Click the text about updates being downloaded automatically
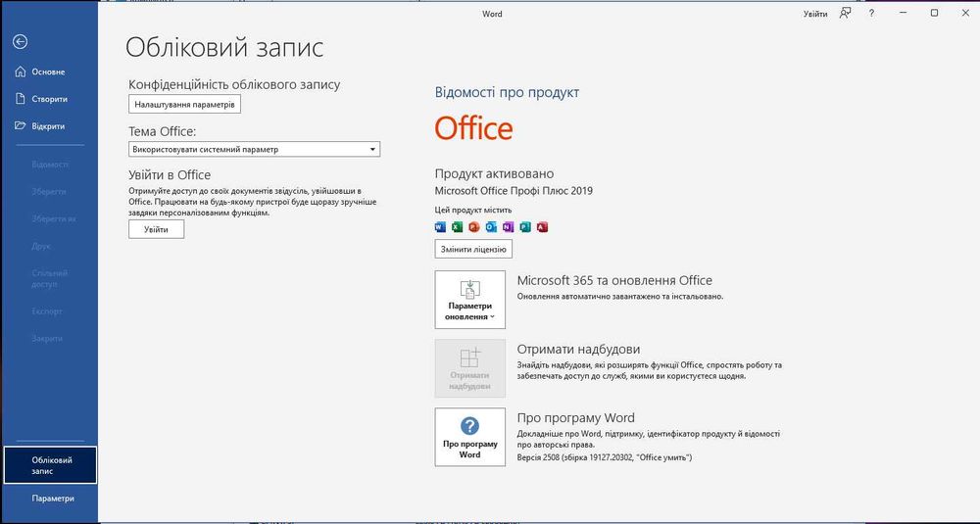Viewport: 980px width, 524px height. 620,297
